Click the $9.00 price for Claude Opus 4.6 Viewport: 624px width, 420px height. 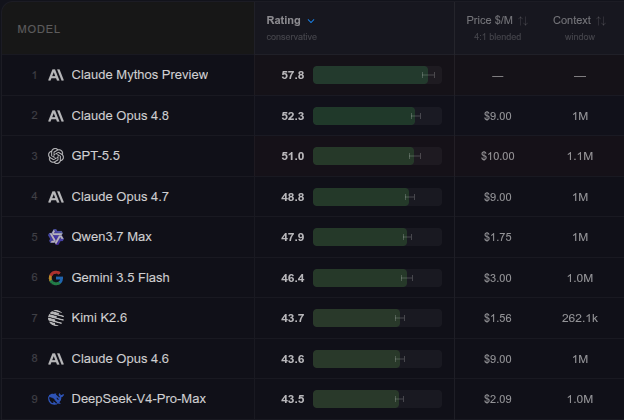pos(497,359)
